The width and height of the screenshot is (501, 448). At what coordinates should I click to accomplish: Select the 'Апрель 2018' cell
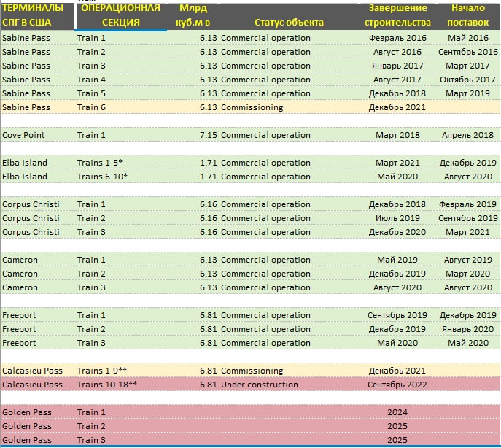[467, 135]
